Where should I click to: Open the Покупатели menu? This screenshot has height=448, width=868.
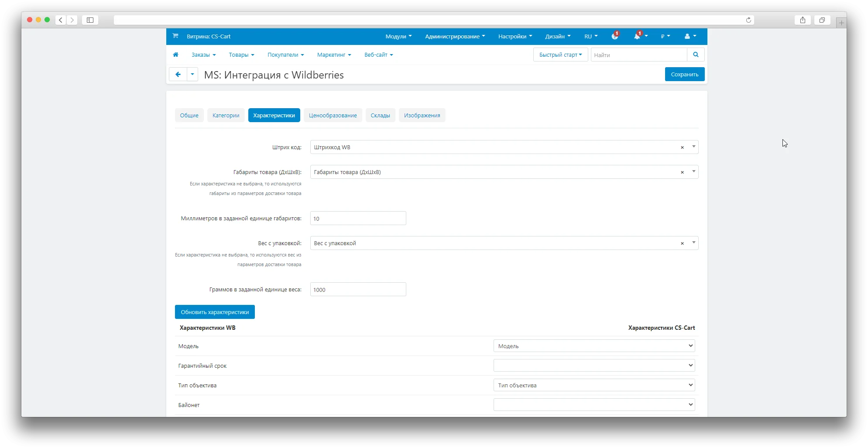tap(286, 55)
